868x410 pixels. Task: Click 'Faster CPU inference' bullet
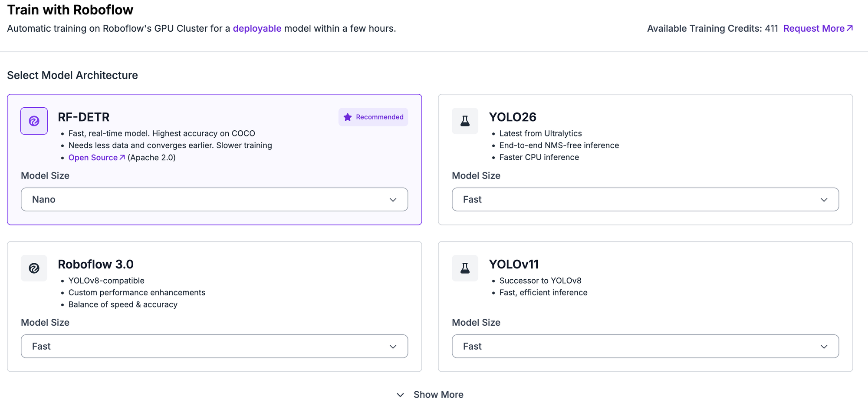tap(539, 157)
